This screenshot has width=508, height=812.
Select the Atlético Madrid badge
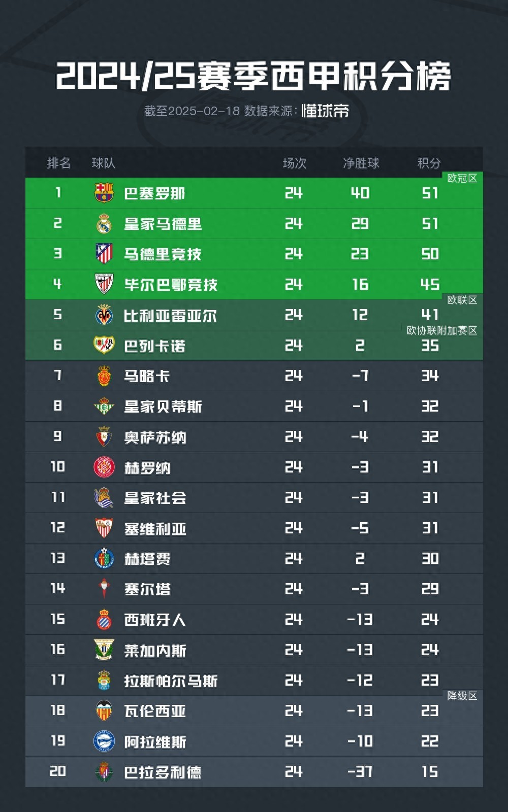104,254
